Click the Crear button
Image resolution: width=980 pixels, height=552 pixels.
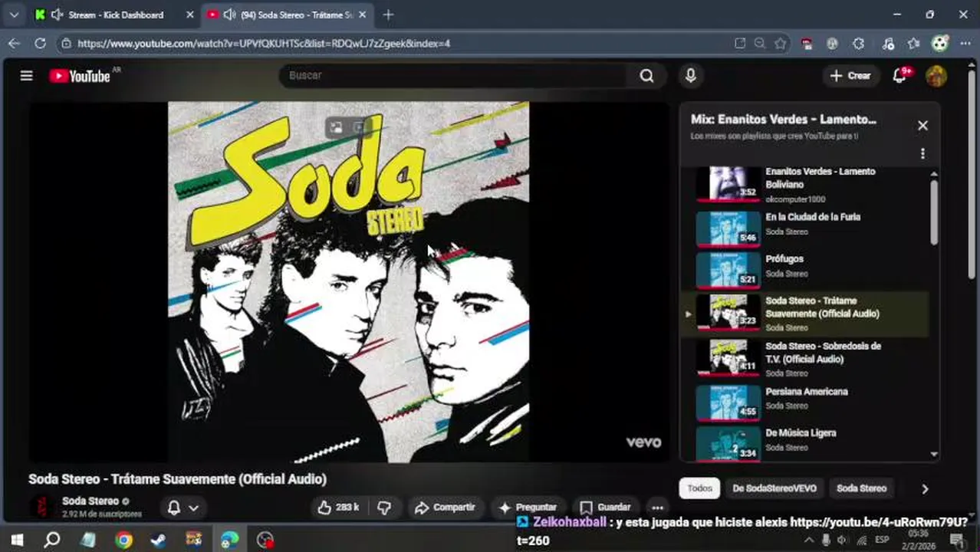(850, 75)
